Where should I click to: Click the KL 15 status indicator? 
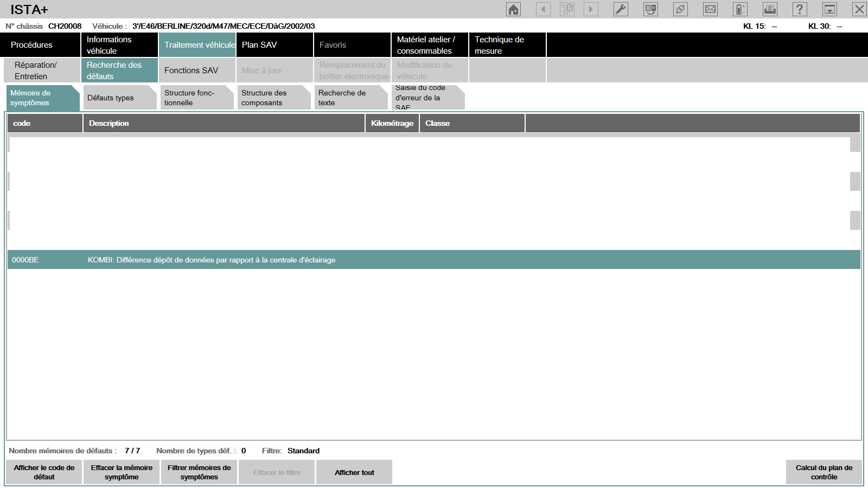(760, 26)
